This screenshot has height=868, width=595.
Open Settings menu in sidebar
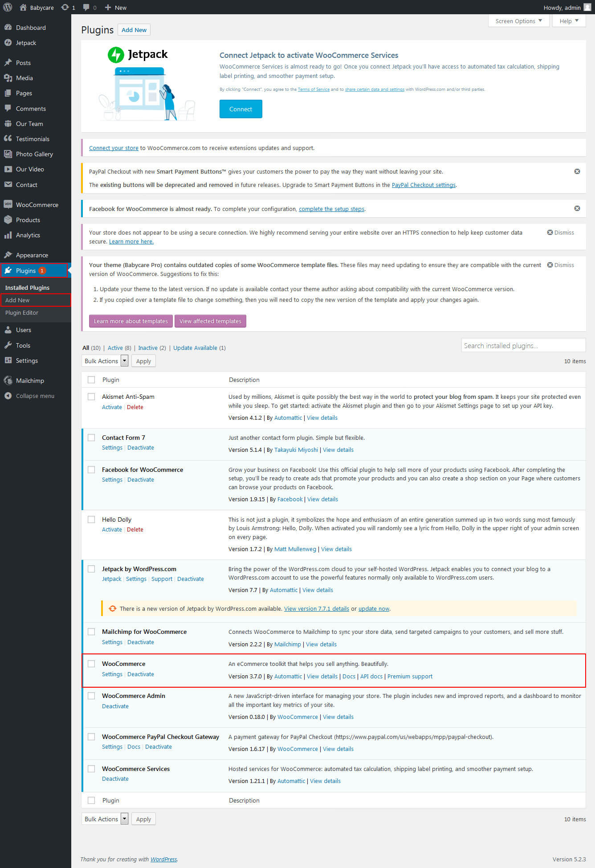(27, 361)
